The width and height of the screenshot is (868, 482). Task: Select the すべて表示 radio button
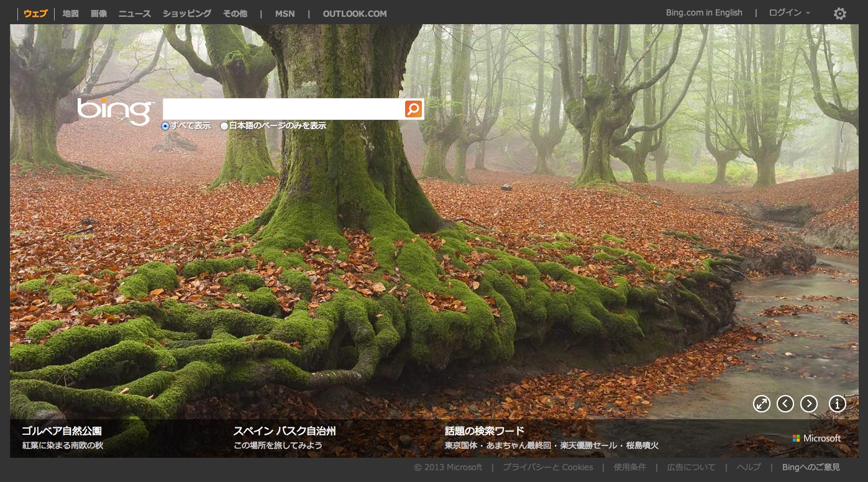(165, 126)
